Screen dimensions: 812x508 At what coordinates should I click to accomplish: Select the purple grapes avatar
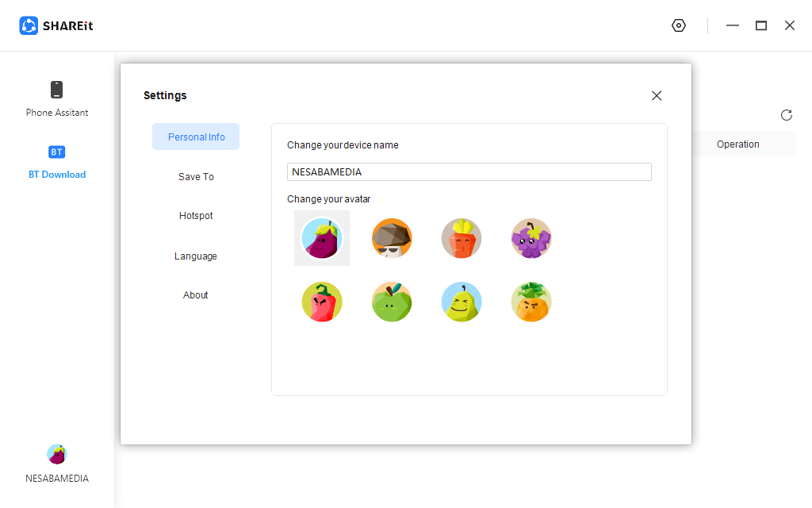(531, 238)
